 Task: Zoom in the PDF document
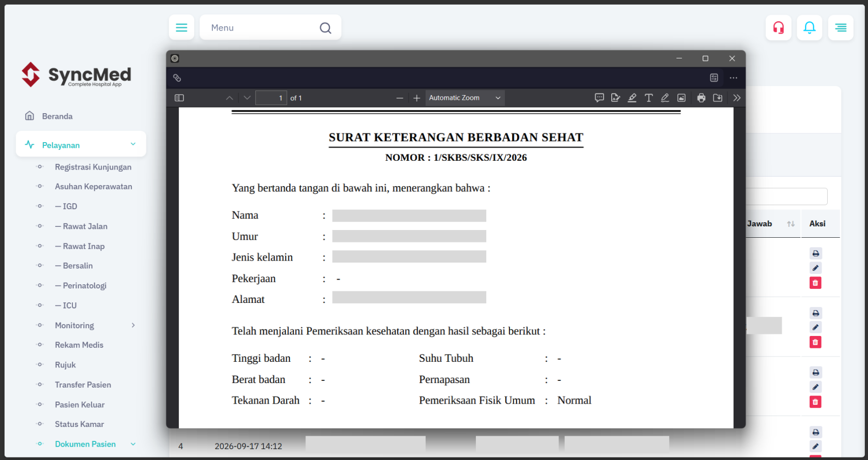point(416,98)
